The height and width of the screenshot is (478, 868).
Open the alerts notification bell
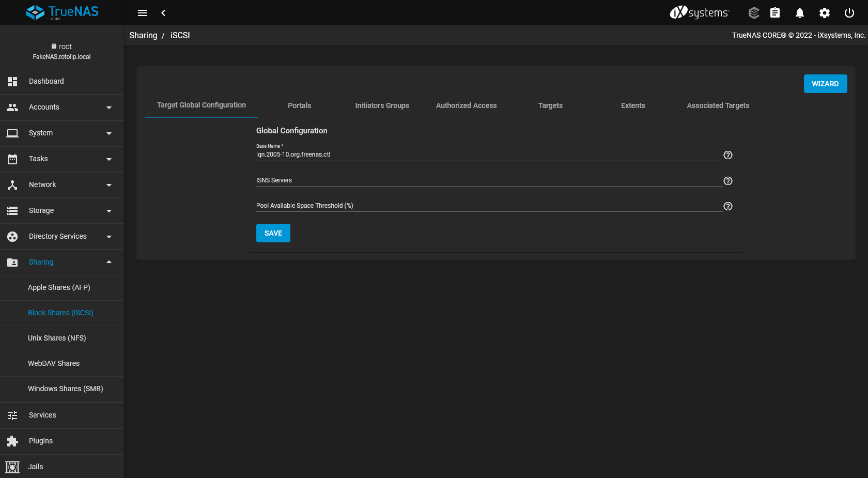(x=799, y=12)
